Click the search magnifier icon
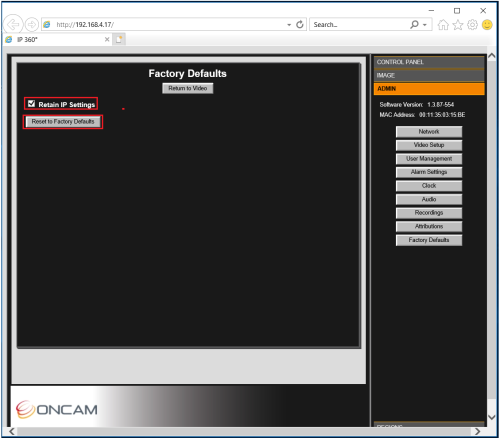Viewport: 500px width, 438px height. (x=414, y=24)
